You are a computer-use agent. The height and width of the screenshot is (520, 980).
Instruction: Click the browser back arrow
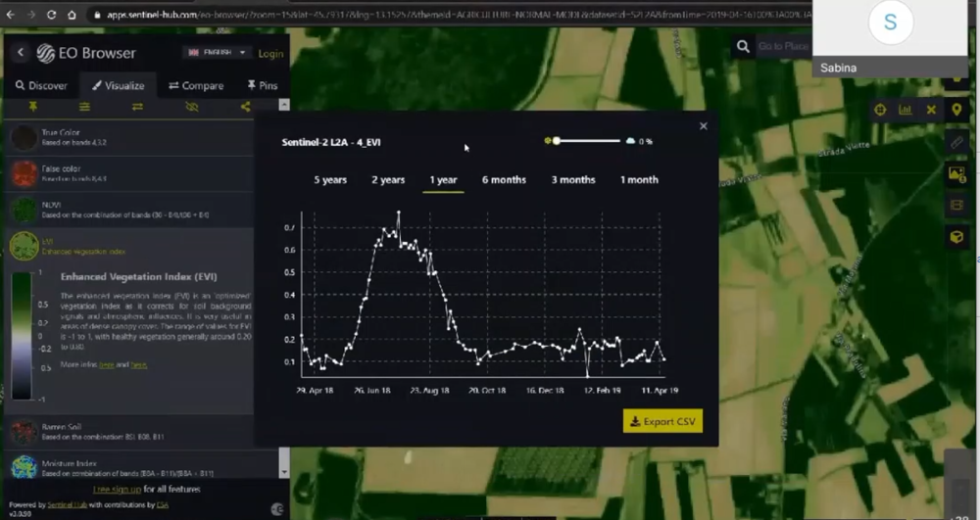click(10, 15)
